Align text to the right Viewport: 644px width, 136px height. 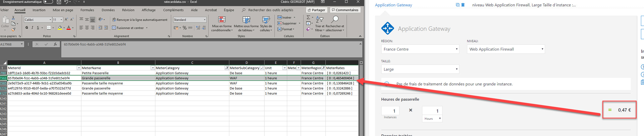[93, 28]
